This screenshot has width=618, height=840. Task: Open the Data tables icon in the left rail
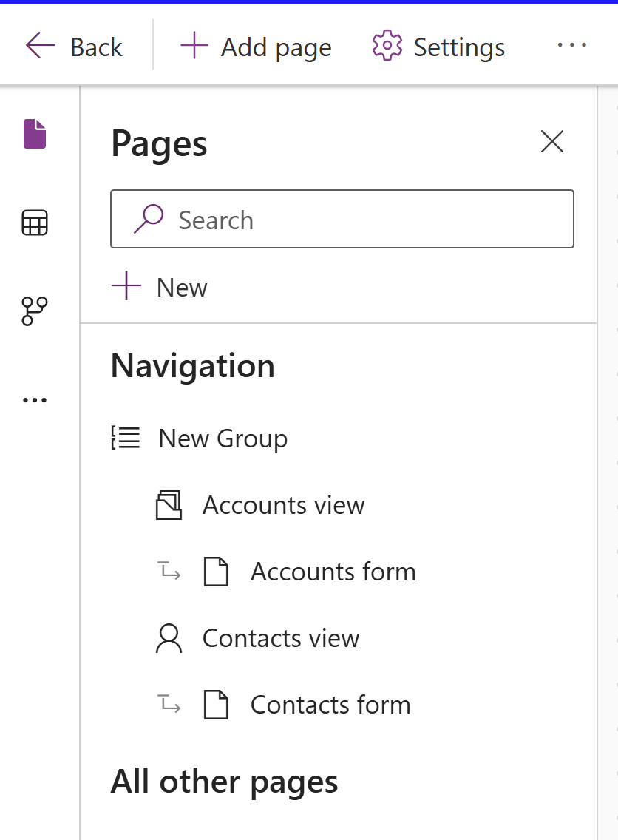(35, 220)
